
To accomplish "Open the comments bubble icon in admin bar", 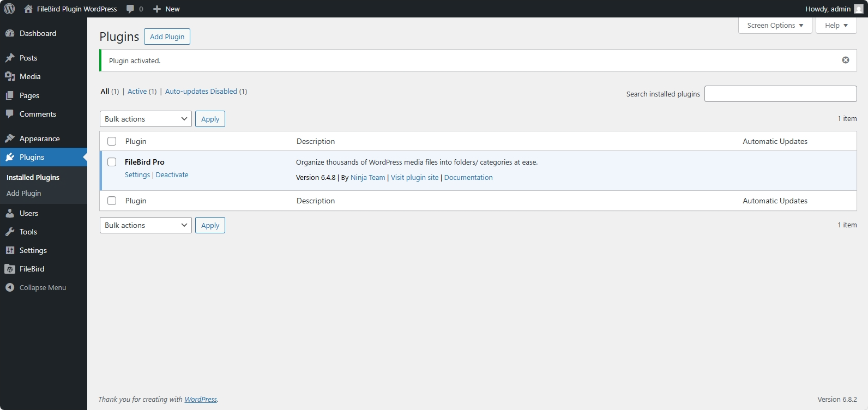I will point(130,9).
